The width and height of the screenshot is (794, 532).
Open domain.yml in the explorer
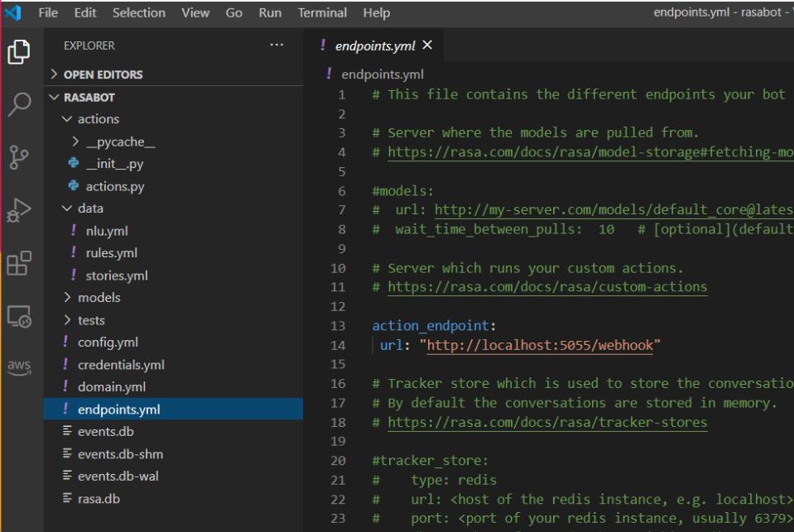coord(112,386)
